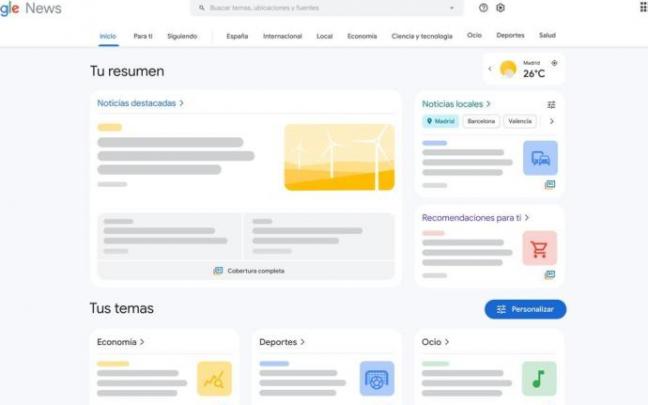648x405 pixels.
Task: Open the local news filter sliders icon
Action: 551,105
